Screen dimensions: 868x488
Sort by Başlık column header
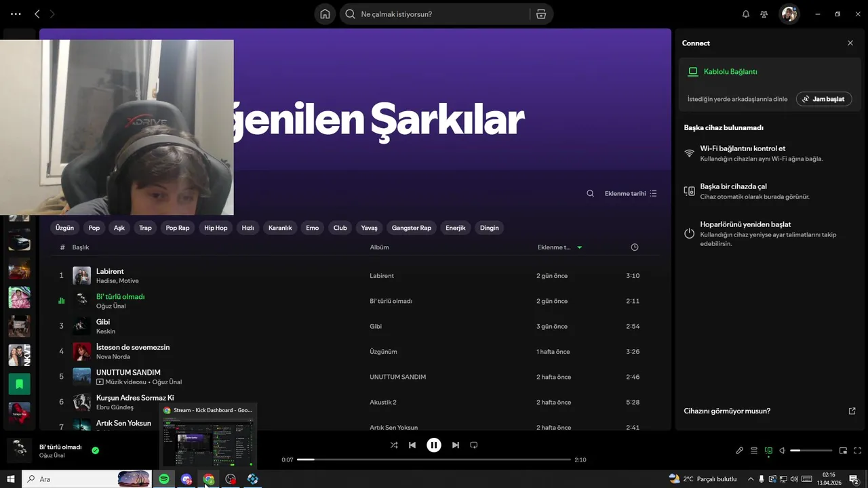[81, 247]
